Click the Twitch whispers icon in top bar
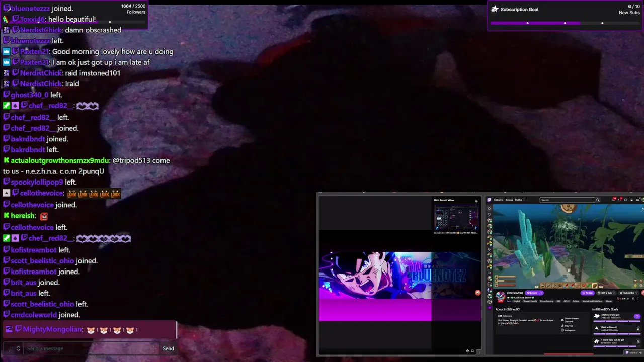The height and width of the screenshot is (362, 644). click(625, 200)
